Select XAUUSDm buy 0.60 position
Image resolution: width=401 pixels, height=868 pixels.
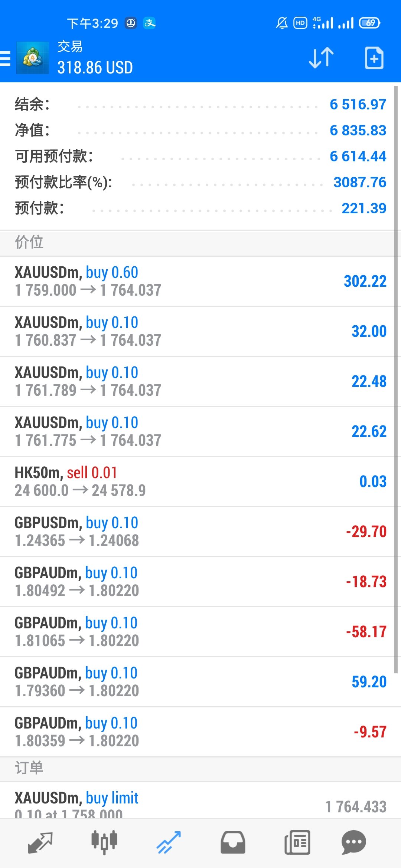(x=200, y=281)
